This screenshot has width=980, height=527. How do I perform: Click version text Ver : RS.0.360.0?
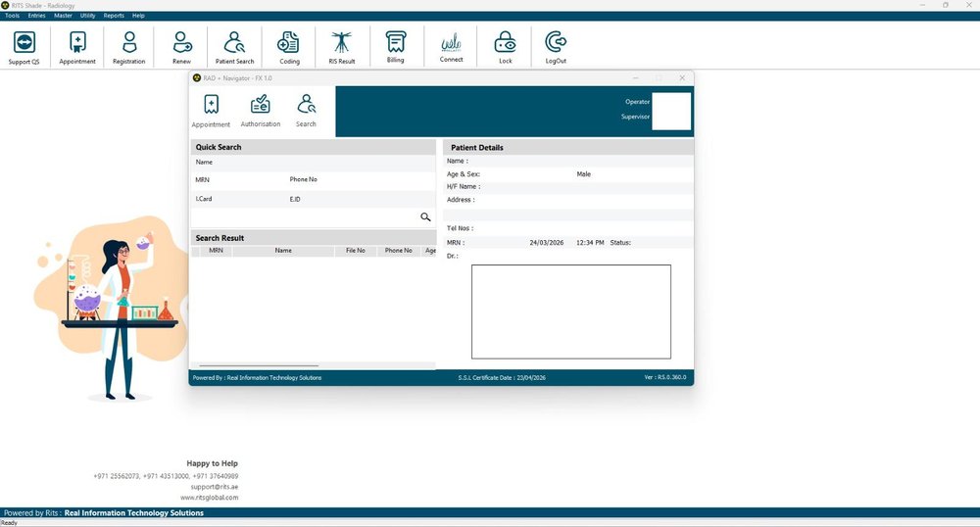tap(665, 377)
